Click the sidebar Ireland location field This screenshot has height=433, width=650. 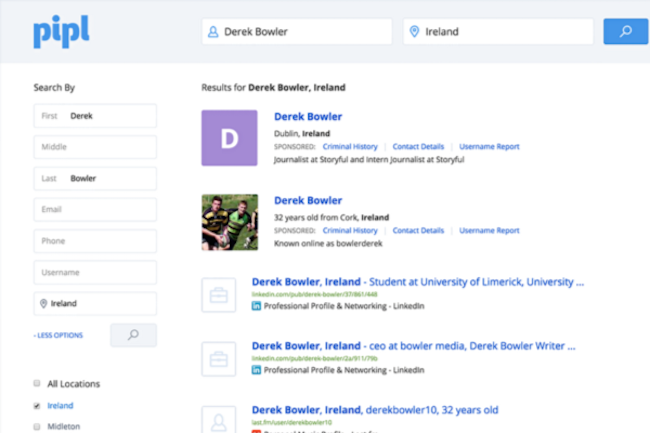tap(95, 304)
